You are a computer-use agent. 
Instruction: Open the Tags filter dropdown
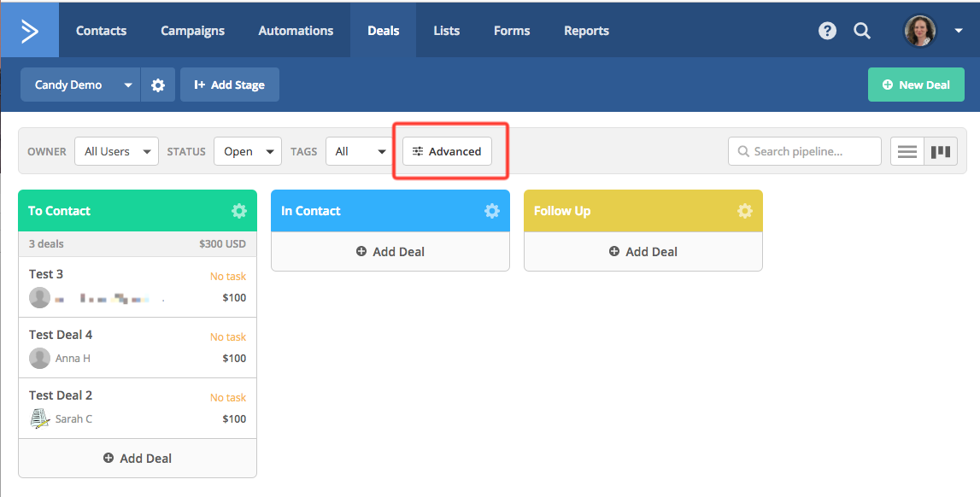pyautogui.click(x=359, y=152)
